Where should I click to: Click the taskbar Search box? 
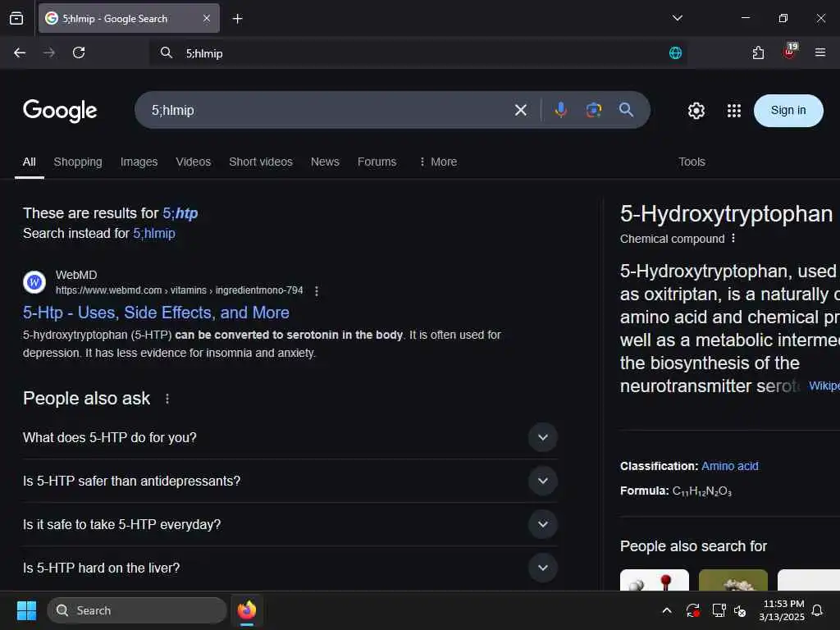pyautogui.click(x=137, y=610)
